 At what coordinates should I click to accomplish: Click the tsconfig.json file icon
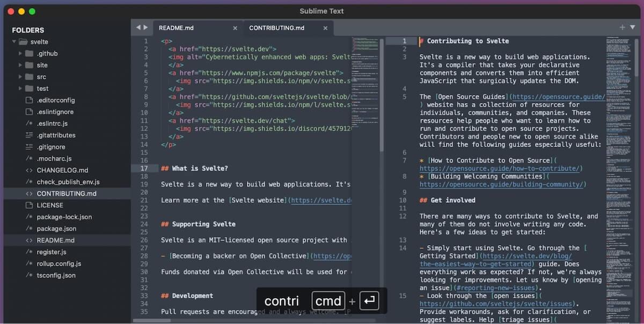point(29,275)
